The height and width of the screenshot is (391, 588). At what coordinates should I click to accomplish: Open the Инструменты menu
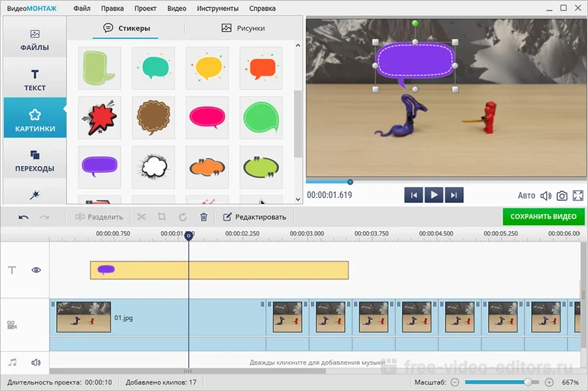coord(212,8)
